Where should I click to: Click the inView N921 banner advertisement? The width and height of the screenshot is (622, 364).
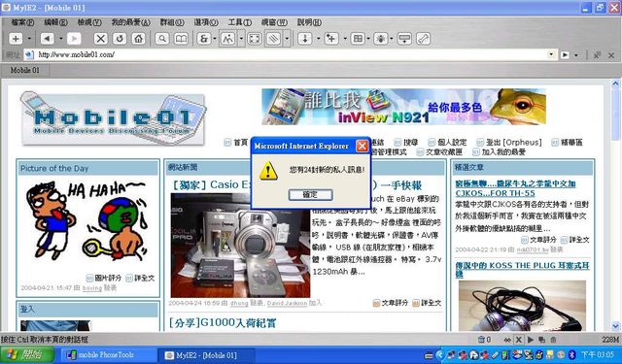click(404, 107)
